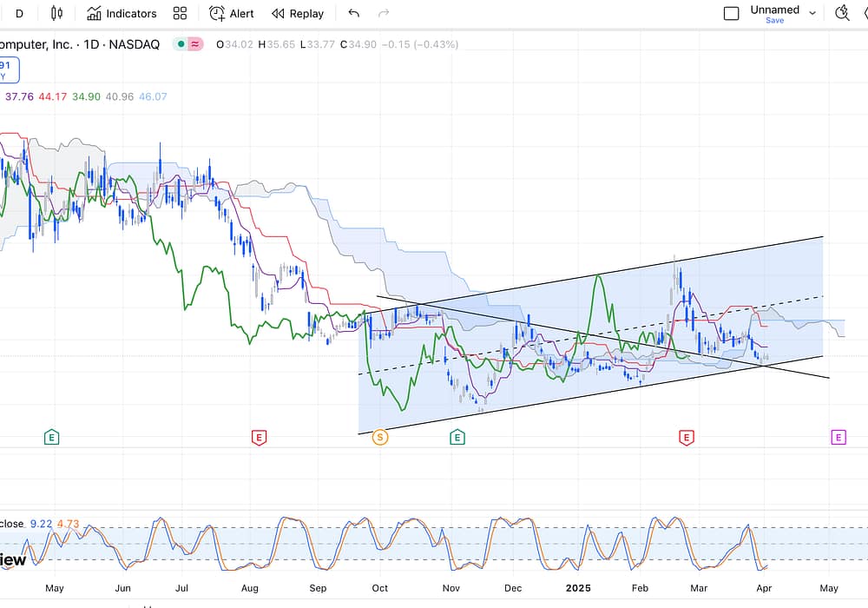This screenshot has height=608, width=868.
Task: Start bar Replay mode
Action: (298, 13)
